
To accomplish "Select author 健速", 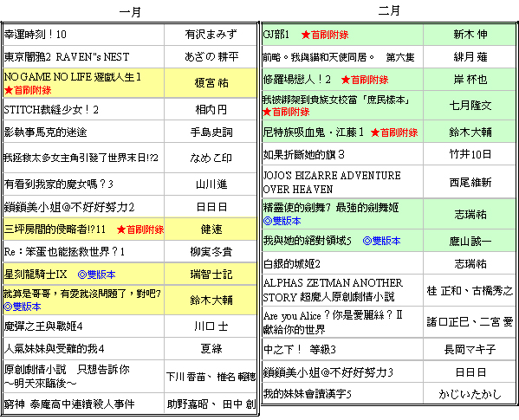I will click(211, 229).
